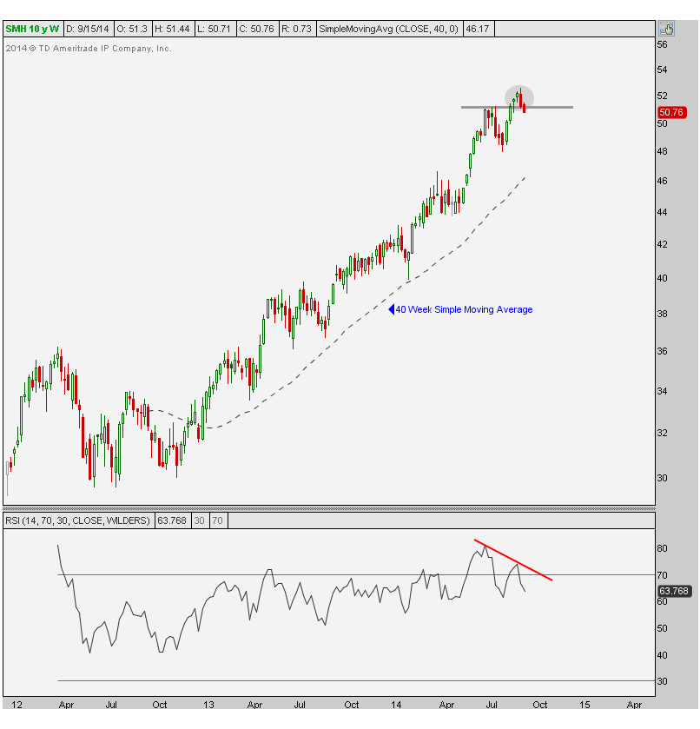Screen dimensions: 700x729
Task: Select the SMH 10 y W symbol label
Action: coord(32,29)
